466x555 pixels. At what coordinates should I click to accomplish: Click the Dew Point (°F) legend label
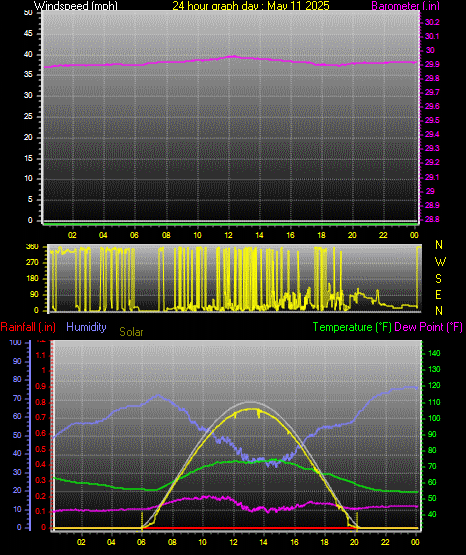[428, 327]
